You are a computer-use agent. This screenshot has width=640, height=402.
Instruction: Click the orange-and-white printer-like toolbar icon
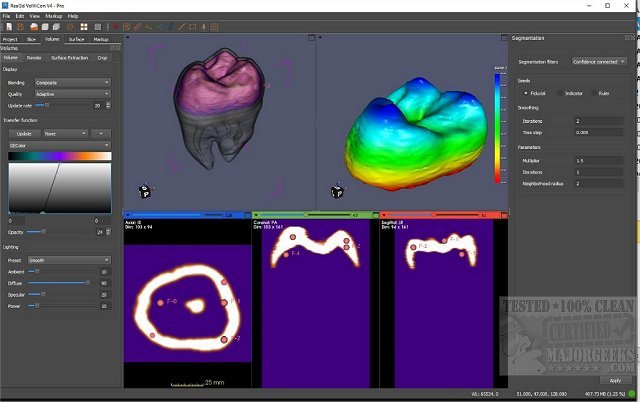click(34, 27)
